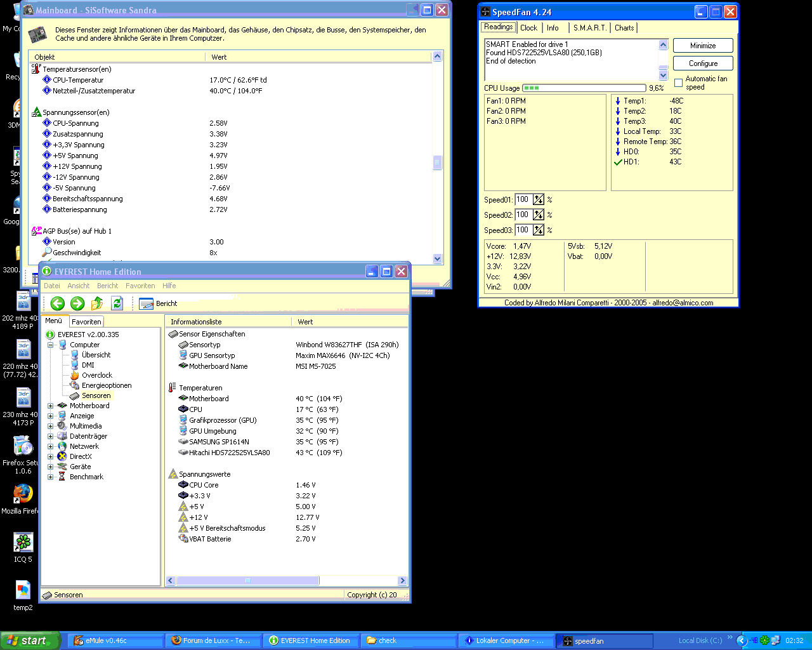Screen dimensions: 812x650
Task: Click the CPU-Temperatur info icon in Sandra
Action: coord(47,80)
